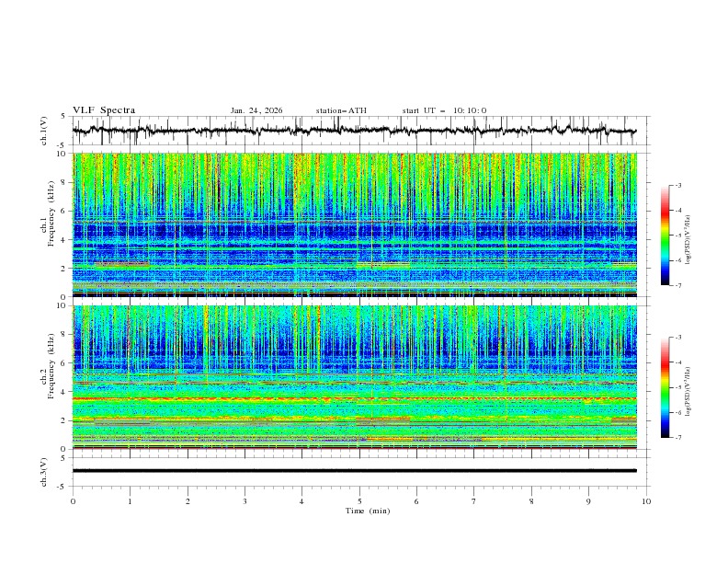Click the "-7" tick on ch.2 colorbar

pos(677,437)
